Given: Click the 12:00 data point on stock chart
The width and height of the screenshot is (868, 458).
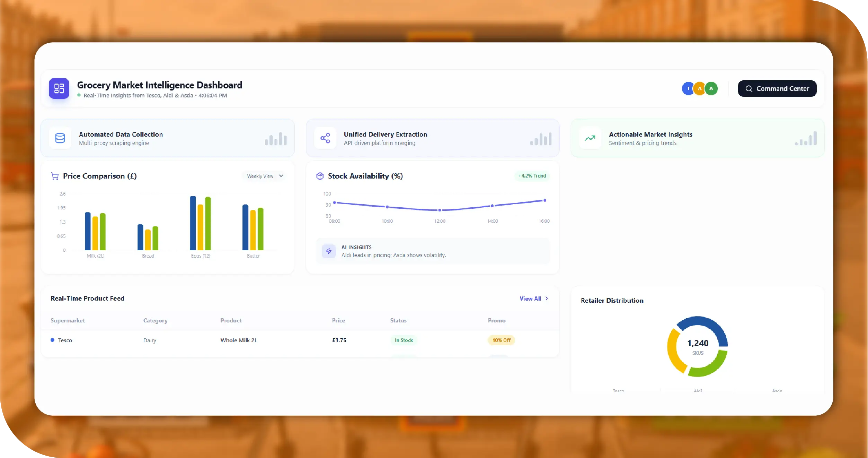Looking at the screenshot, I should pos(440,210).
